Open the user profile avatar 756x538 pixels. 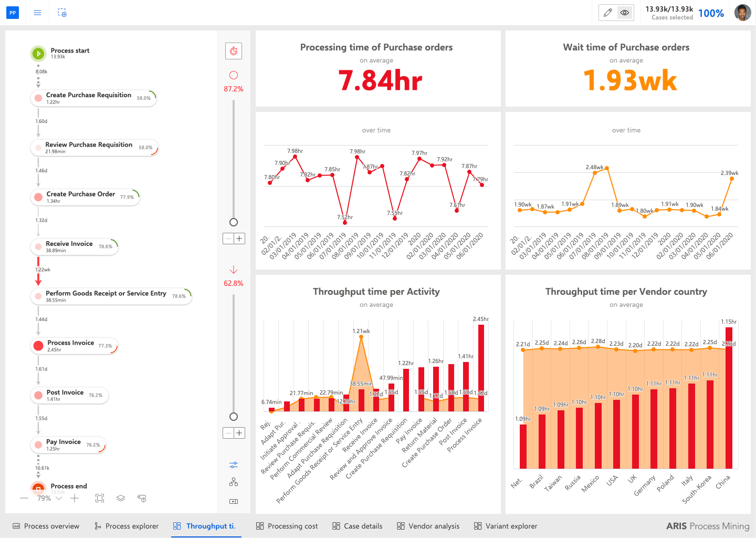742,13
